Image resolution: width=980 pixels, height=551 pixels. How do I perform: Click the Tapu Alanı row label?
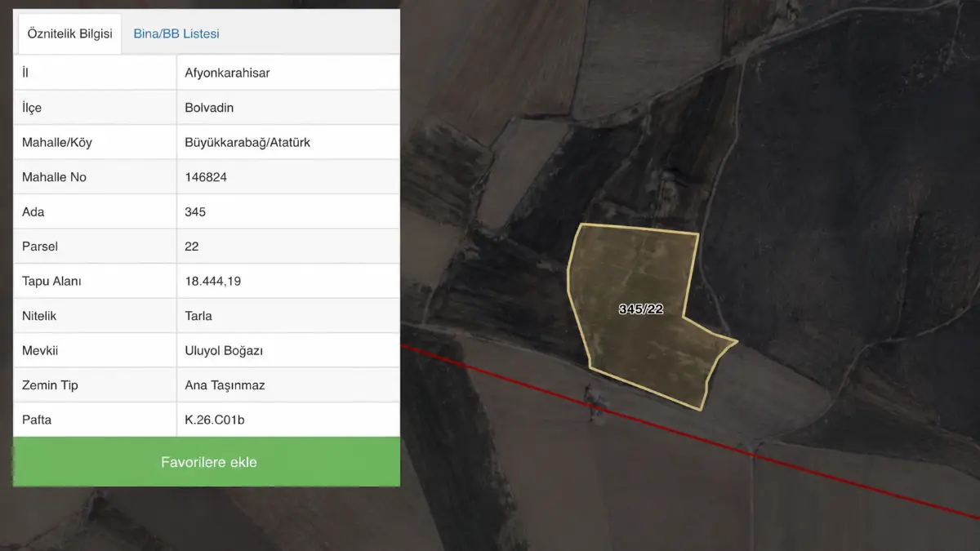[x=95, y=281]
